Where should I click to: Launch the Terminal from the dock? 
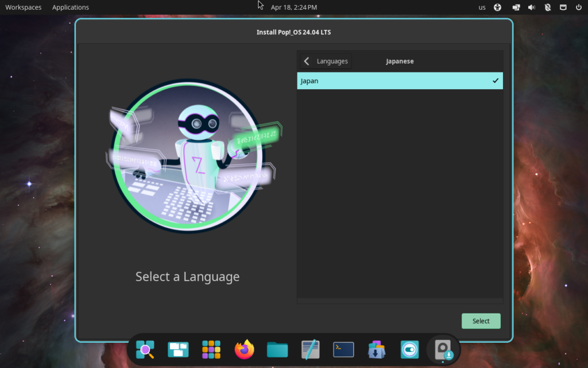(343, 349)
